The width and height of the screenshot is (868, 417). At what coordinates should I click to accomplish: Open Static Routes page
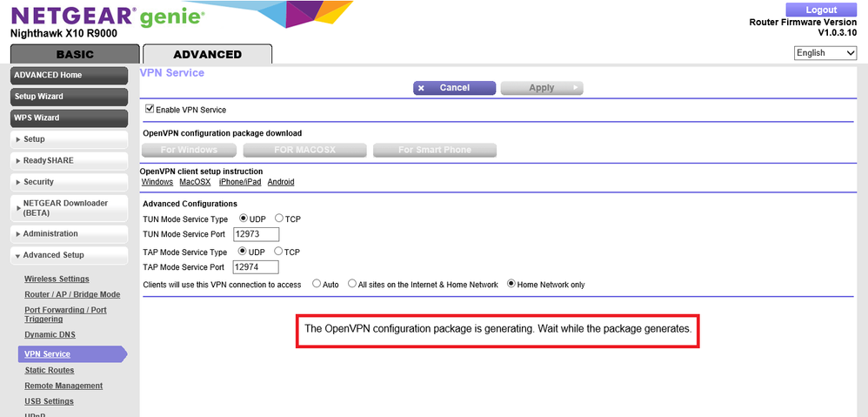pos(50,370)
